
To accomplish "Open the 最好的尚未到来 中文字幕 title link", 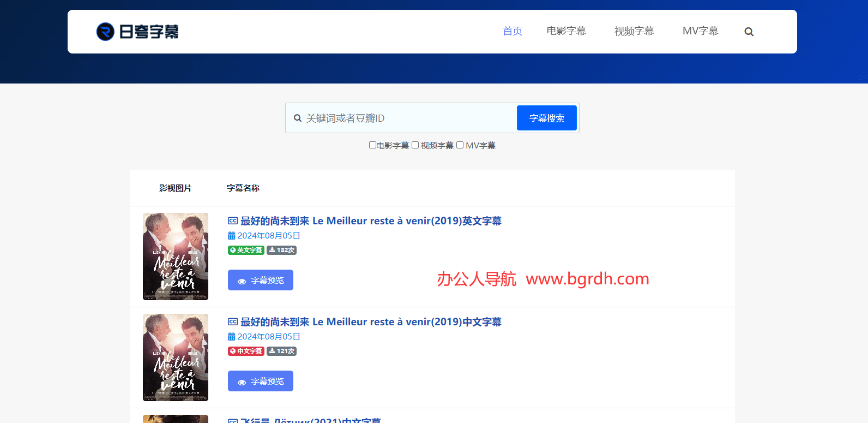I will pos(371,322).
